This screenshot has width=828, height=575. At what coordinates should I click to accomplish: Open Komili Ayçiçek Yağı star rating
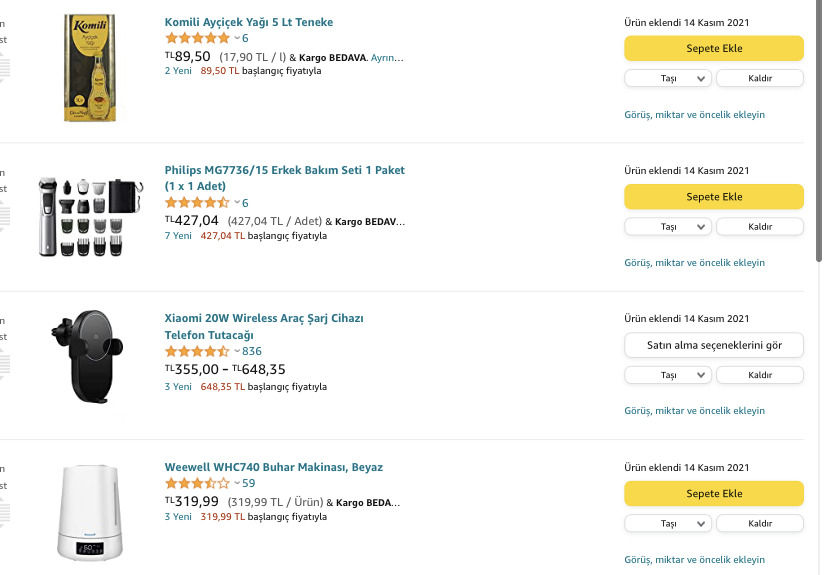(197, 38)
